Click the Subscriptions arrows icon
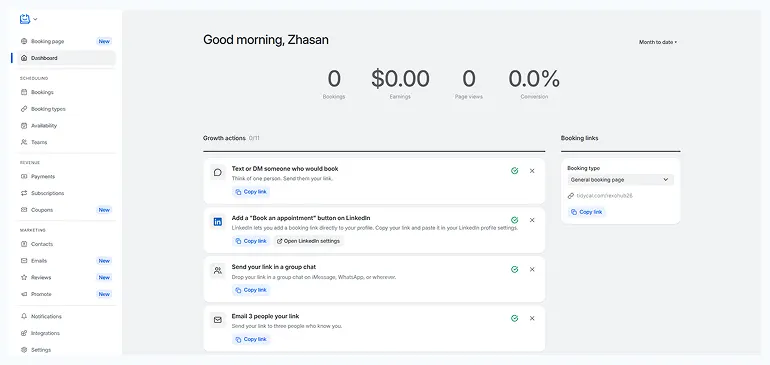The image size is (770, 365). [24, 193]
